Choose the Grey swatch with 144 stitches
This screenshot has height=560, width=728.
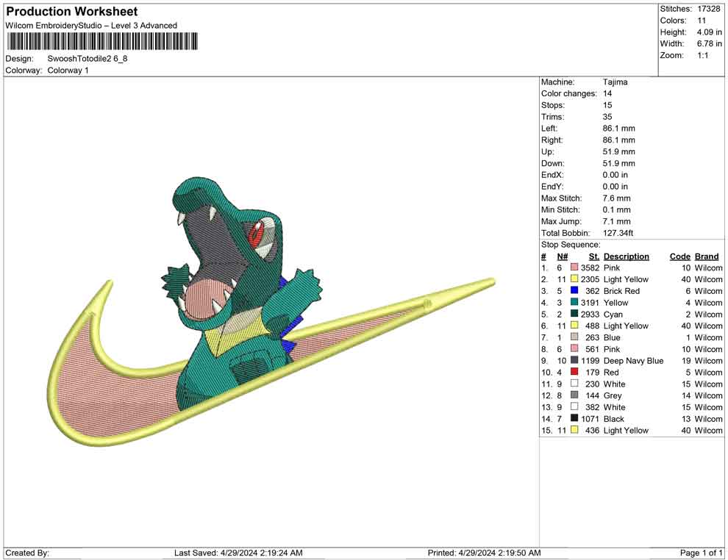[x=574, y=395]
